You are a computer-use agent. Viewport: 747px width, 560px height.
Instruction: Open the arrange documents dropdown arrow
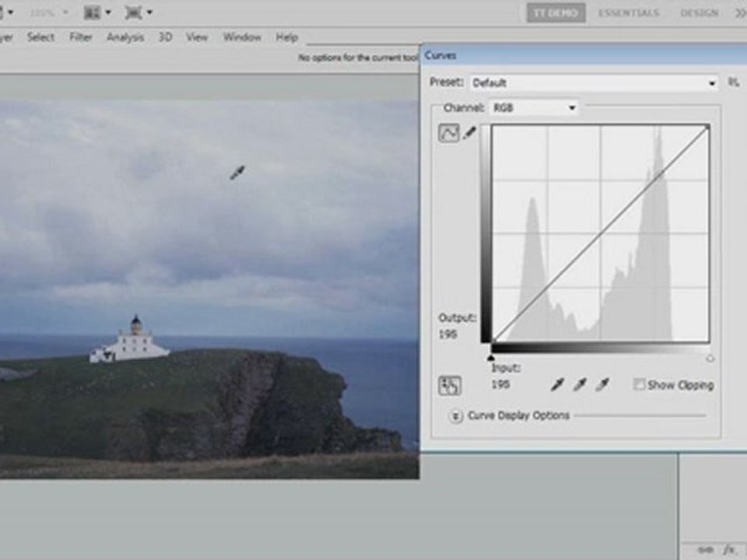[x=108, y=12]
